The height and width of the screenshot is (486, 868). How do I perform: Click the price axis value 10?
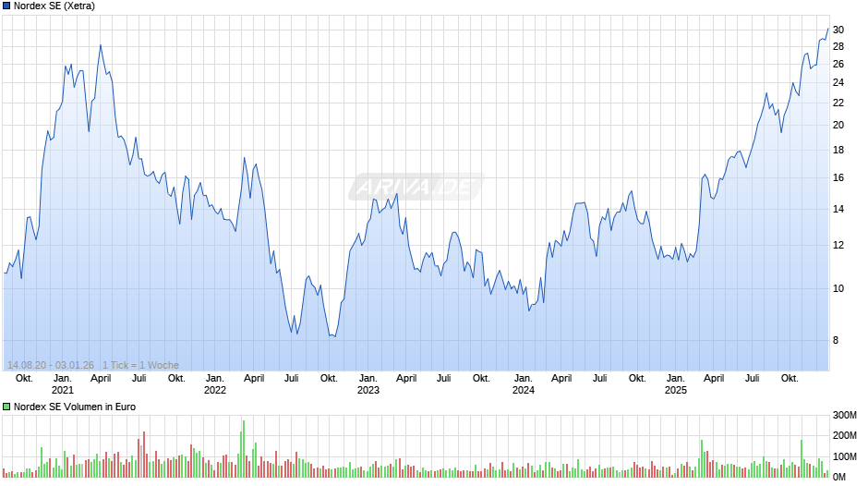pos(838,288)
